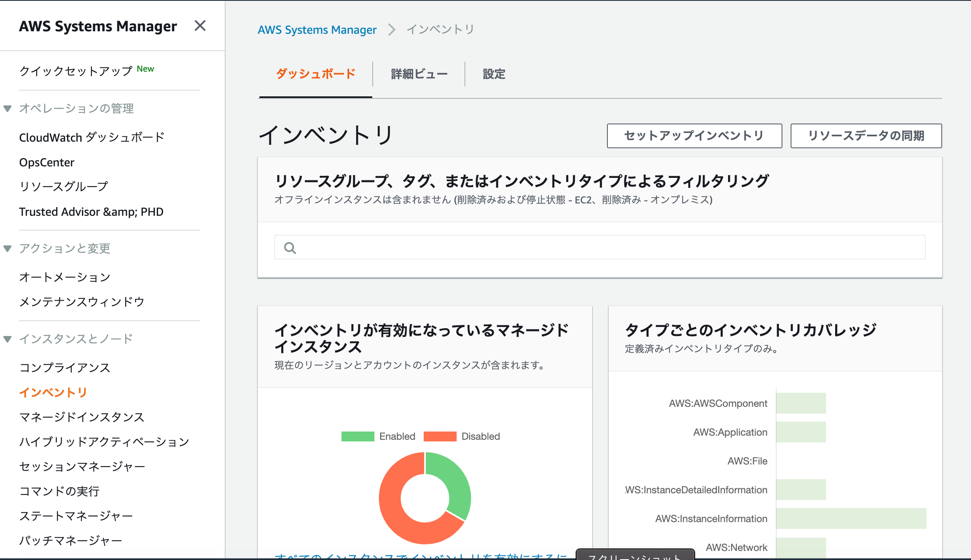Click the インベントリ breadcrumb text
The image size is (971, 560).
coord(441,30)
